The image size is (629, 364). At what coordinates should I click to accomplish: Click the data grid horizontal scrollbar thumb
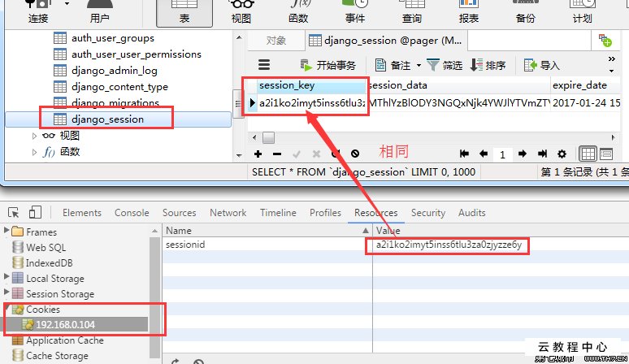(x=269, y=137)
